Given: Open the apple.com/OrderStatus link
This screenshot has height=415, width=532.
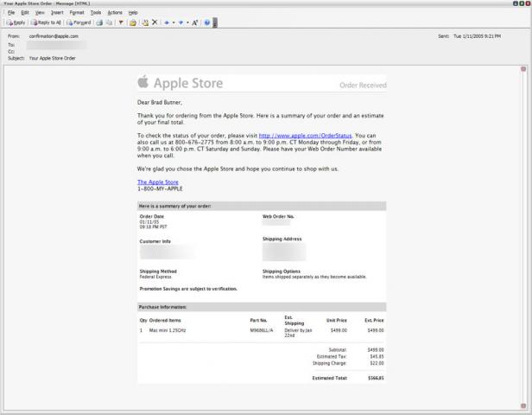Looking at the screenshot, I should [306, 136].
